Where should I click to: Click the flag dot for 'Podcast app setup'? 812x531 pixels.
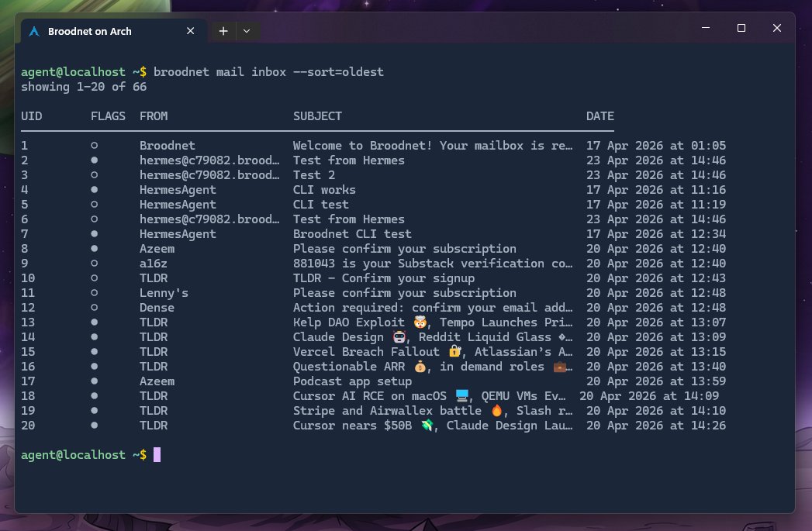click(95, 381)
